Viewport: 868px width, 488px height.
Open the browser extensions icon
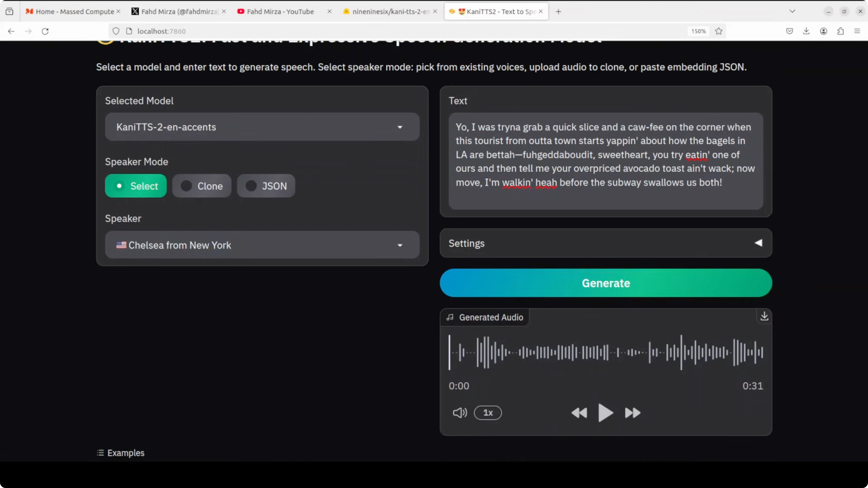pos(840,31)
